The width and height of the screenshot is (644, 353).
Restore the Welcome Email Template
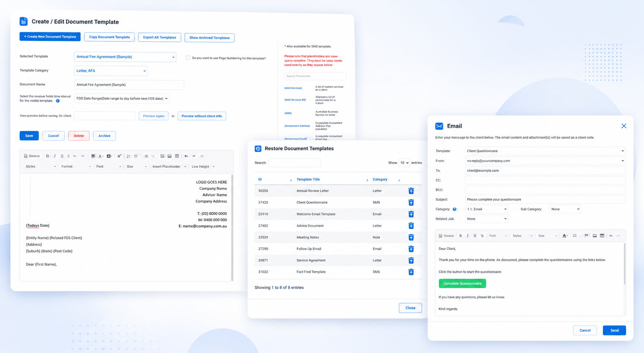(411, 214)
